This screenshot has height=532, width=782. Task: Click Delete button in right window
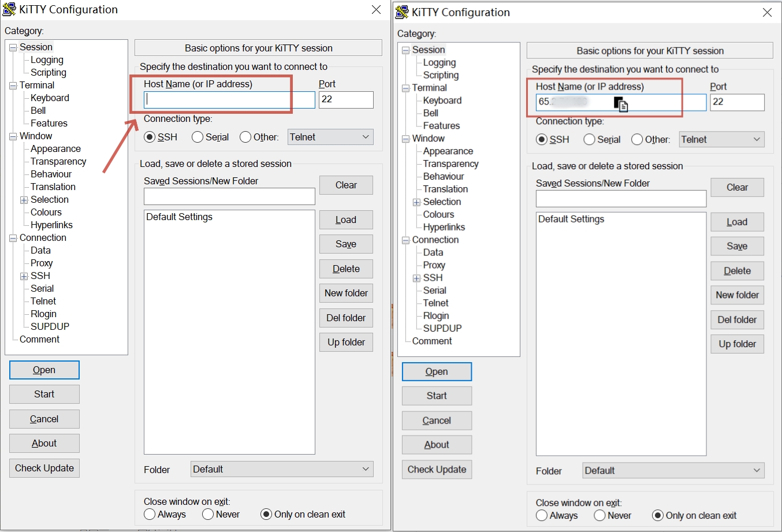[x=737, y=270]
